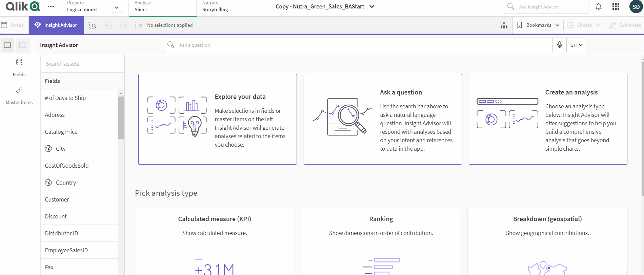Image resolution: width=644 pixels, height=275 pixels.
Task: Open the three-dots global menu
Action: [x=51, y=6]
